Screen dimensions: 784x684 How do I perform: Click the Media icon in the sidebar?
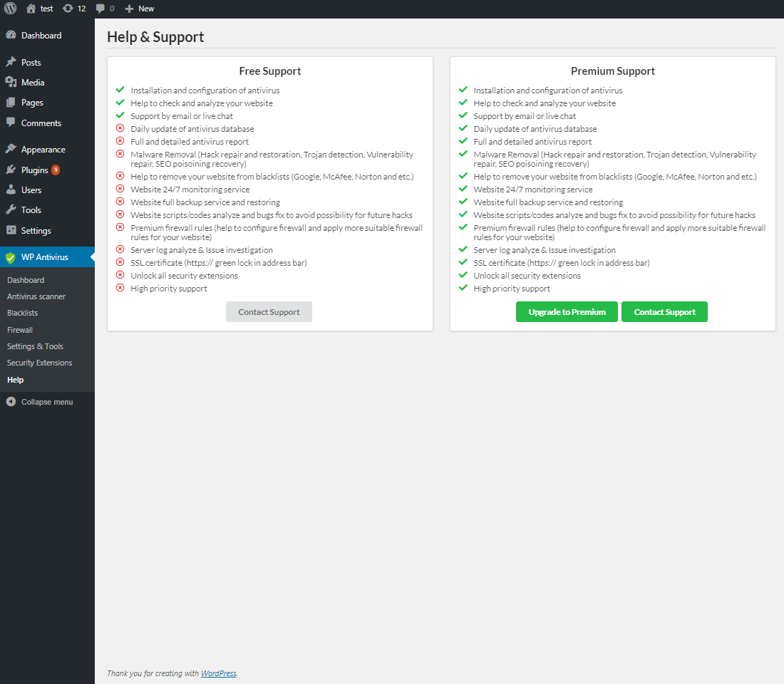[x=11, y=82]
